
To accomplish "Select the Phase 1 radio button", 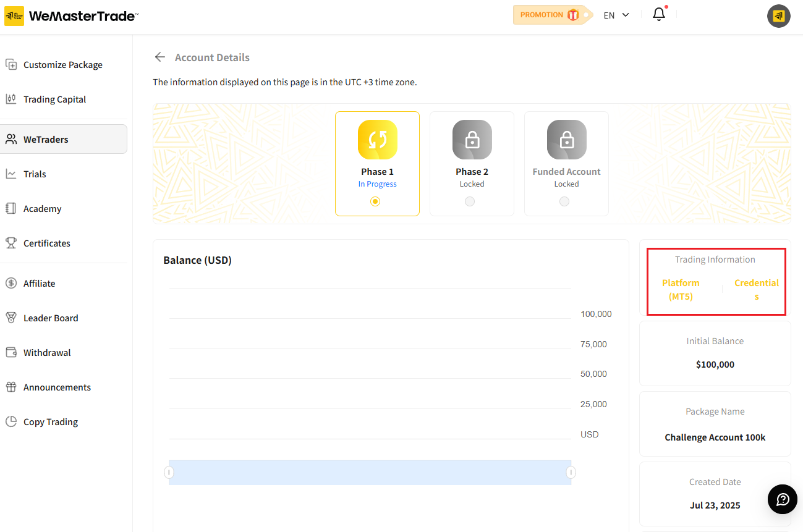I will 375,201.
